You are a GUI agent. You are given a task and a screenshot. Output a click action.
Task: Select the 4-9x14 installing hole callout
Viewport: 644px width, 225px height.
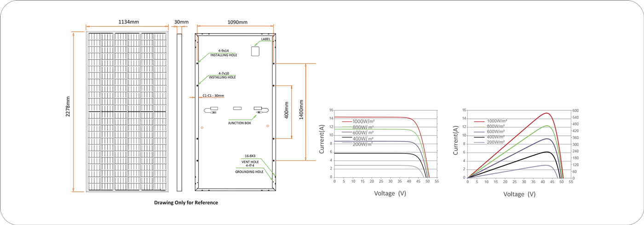pos(224,53)
